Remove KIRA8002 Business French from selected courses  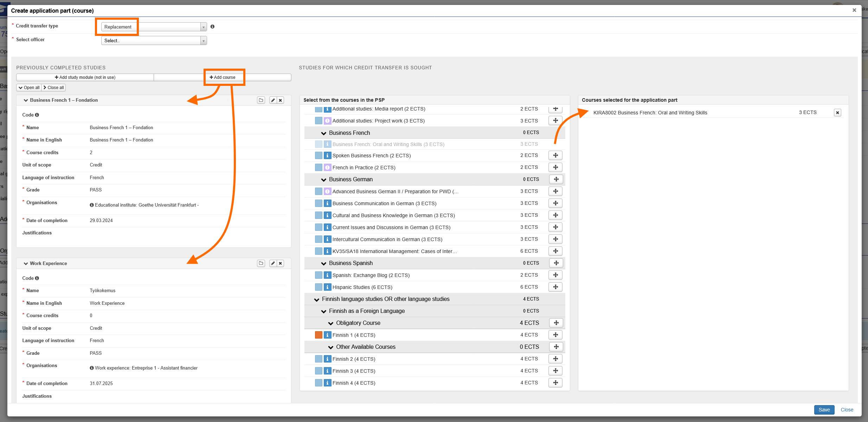click(837, 113)
